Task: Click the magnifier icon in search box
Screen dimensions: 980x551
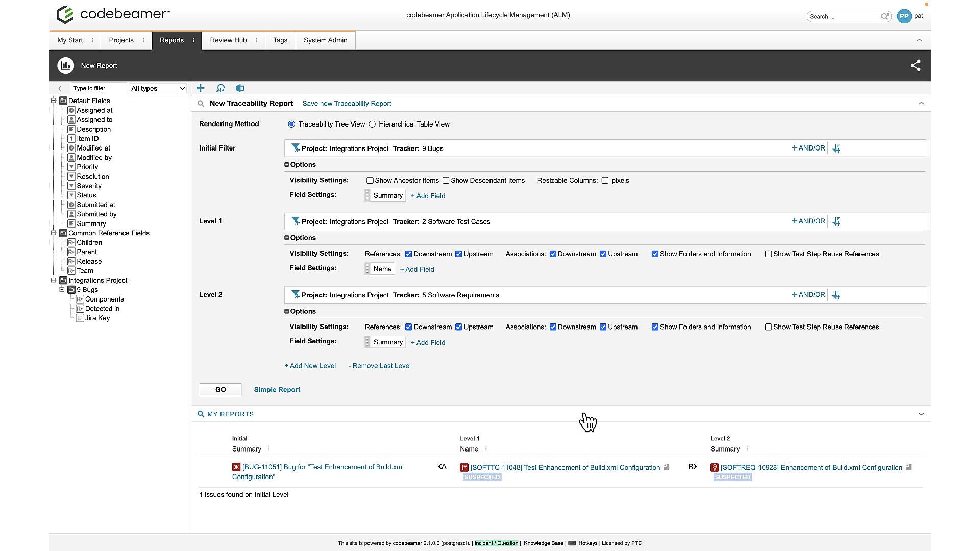Action: [885, 16]
